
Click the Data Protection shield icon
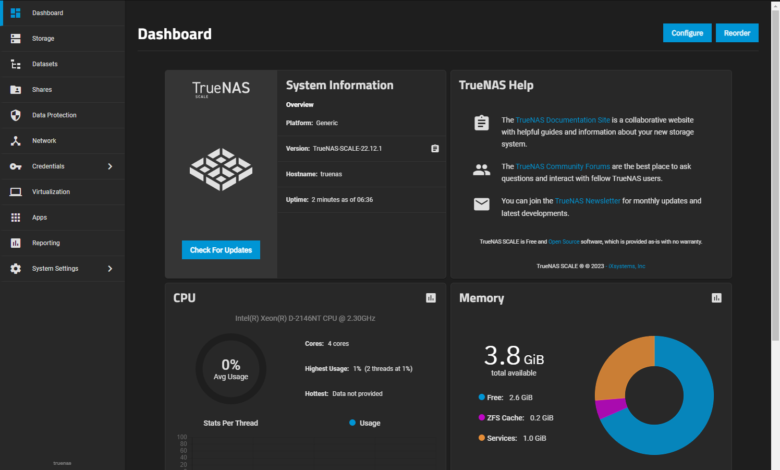15,115
